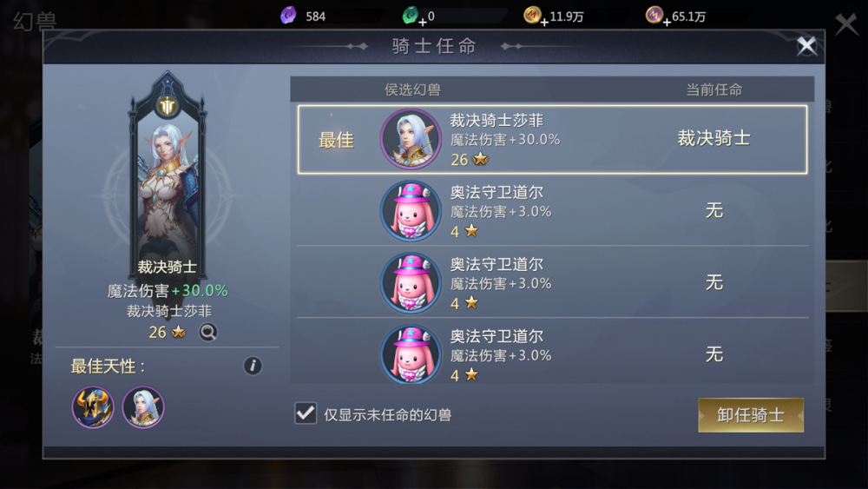Add gold coins showing 11.9万
Image resolution: width=868 pixels, height=489 pixels.
(x=545, y=23)
